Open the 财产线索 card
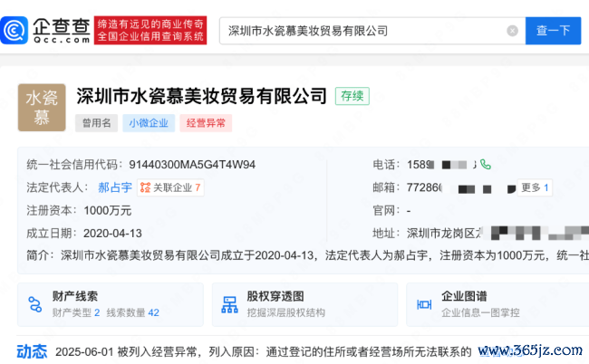The height and width of the screenshot is (364, 589). [x=111, y=304]
